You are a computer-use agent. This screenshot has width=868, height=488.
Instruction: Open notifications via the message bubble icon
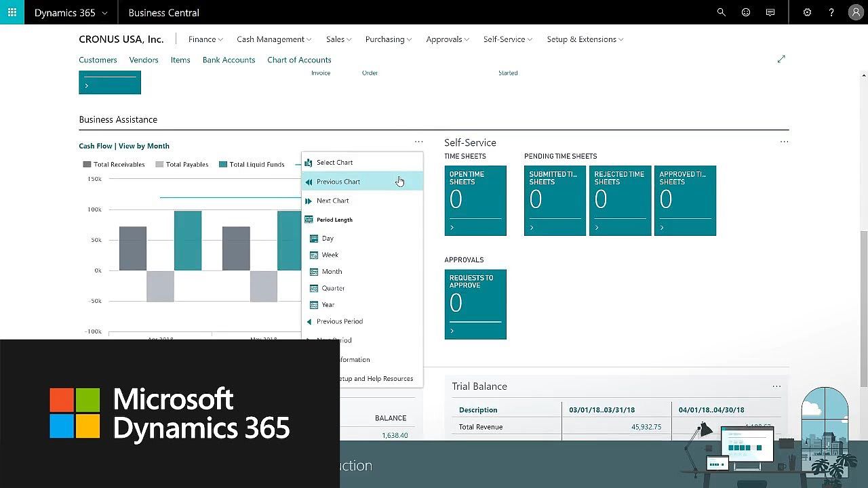coord(770,12)
